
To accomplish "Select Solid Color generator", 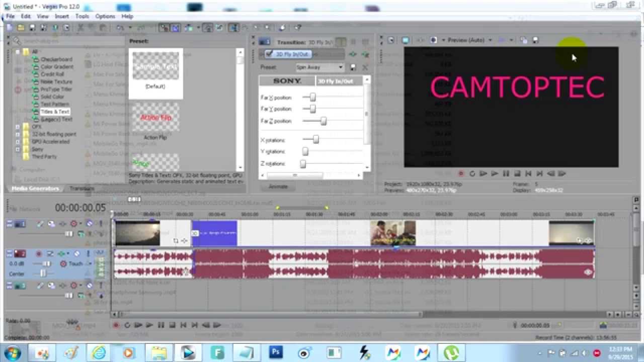I will [x=52, y=97].
